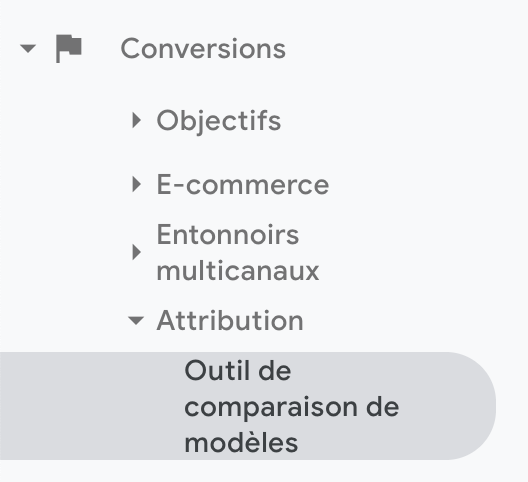Click the gray flag beside Conversions
This screenshot has height=482, width=528.
coord(69,49)
